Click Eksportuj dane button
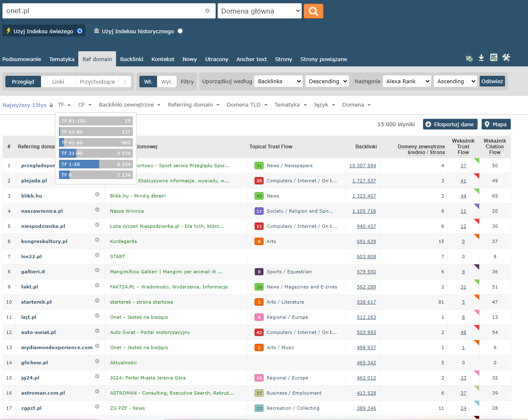 tap(450, 124)
